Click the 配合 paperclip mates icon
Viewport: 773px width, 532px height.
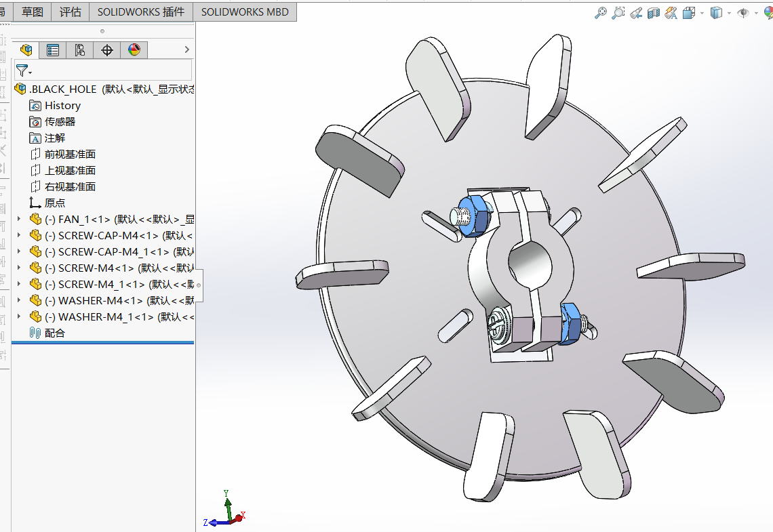click(35, 333)
